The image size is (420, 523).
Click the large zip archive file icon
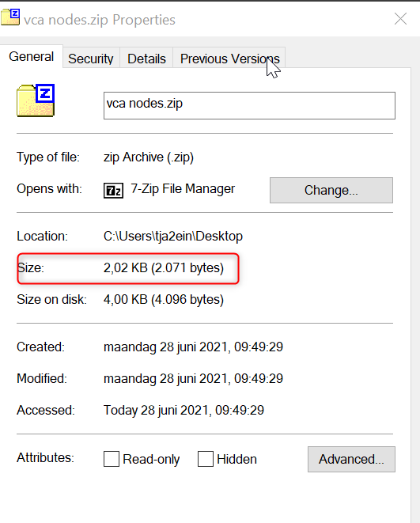click(x=36, y=100)
